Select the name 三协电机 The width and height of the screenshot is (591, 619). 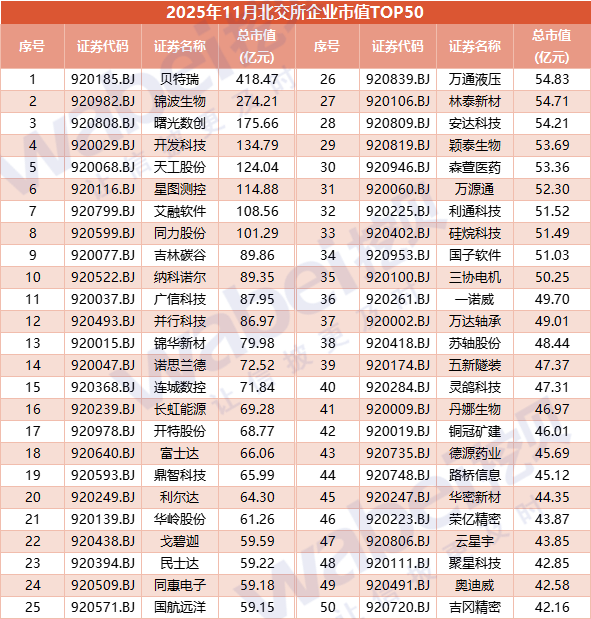[475, 278]
